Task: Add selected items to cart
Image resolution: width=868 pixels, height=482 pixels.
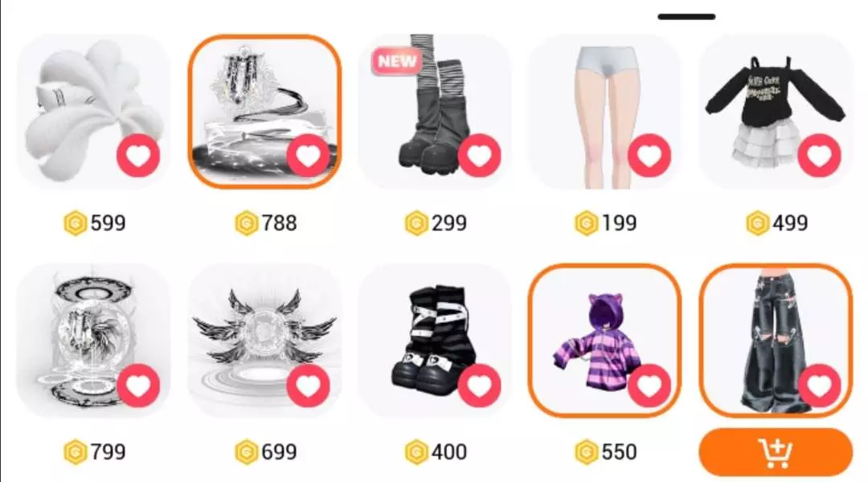Action: click(x=776, y=452)
